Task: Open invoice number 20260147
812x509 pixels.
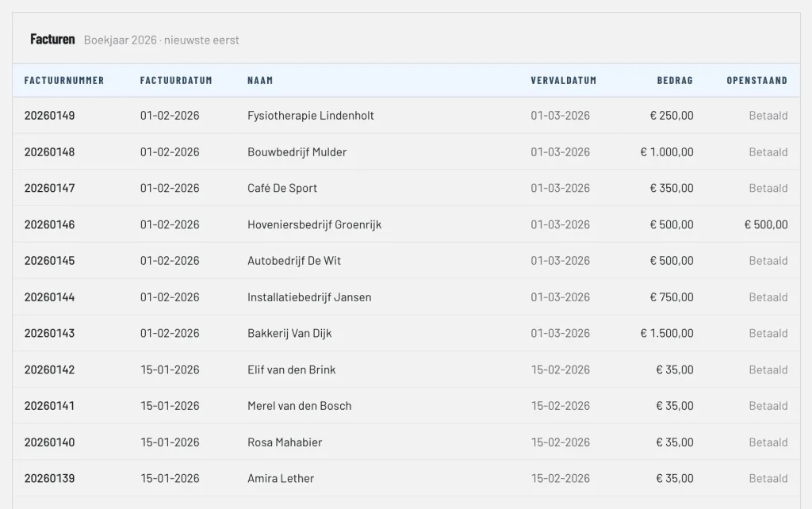Action: click(x=50, y=188)
